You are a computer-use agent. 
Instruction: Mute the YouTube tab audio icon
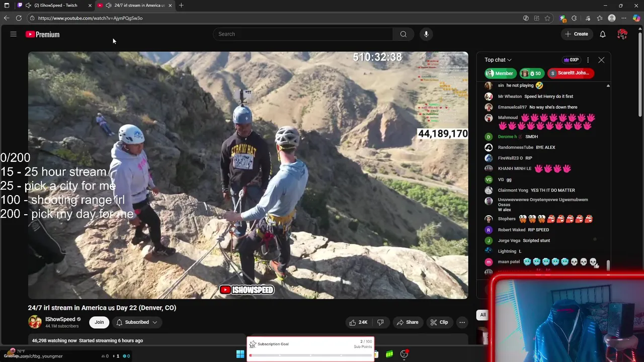109,6
